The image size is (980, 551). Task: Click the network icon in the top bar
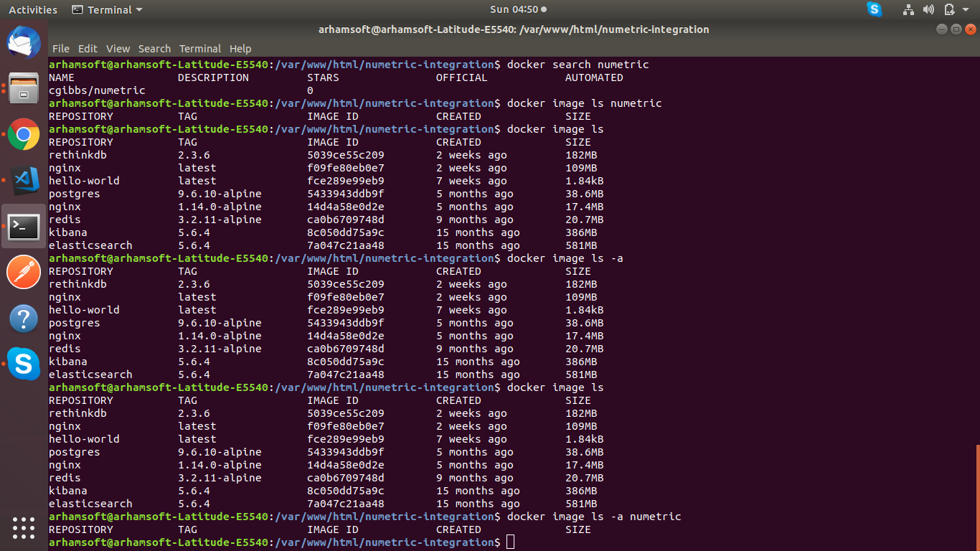tap(908, 9)
